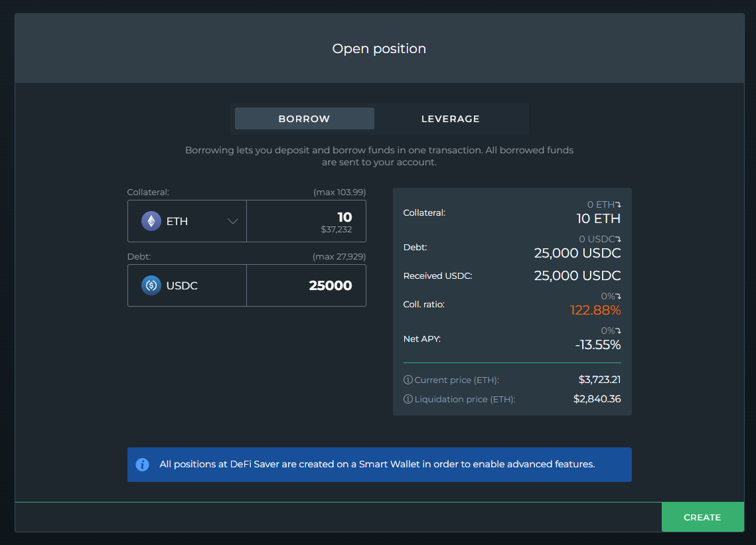Click the arrow icon next to 0 USDC
The width and height of the screenshot is (756, 545).
point(618,239)
